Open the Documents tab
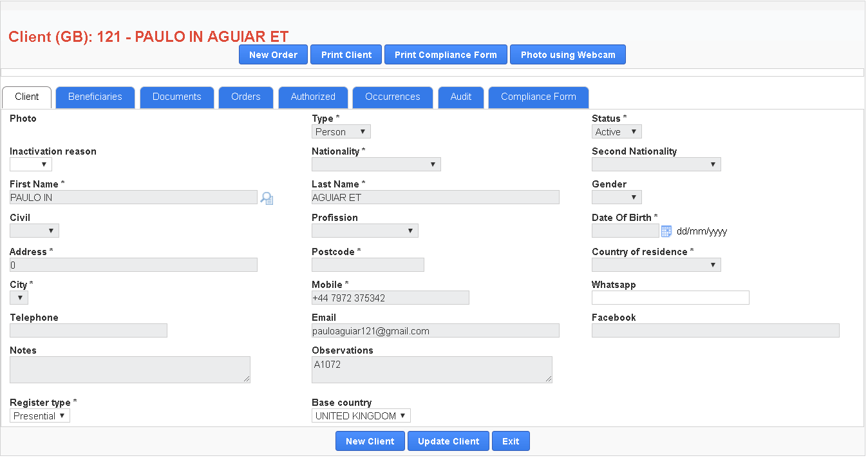 coord(177,97)
